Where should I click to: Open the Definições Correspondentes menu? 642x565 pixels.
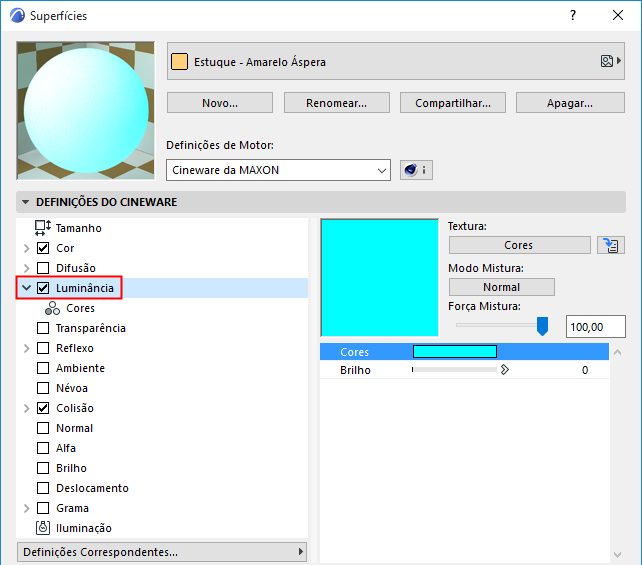click(x=162, y=552)
